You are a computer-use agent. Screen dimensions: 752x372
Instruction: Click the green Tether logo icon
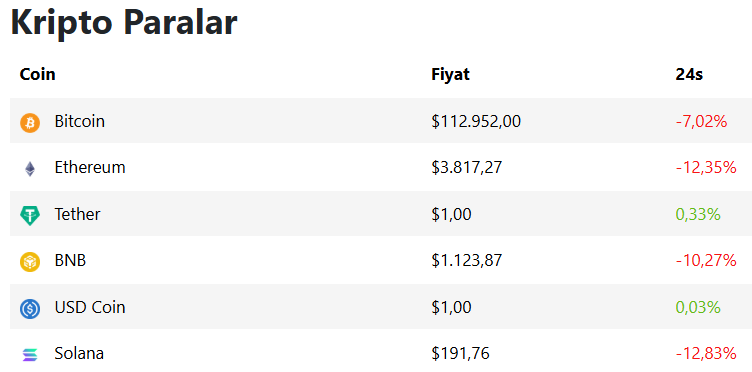tap(30, 215)
